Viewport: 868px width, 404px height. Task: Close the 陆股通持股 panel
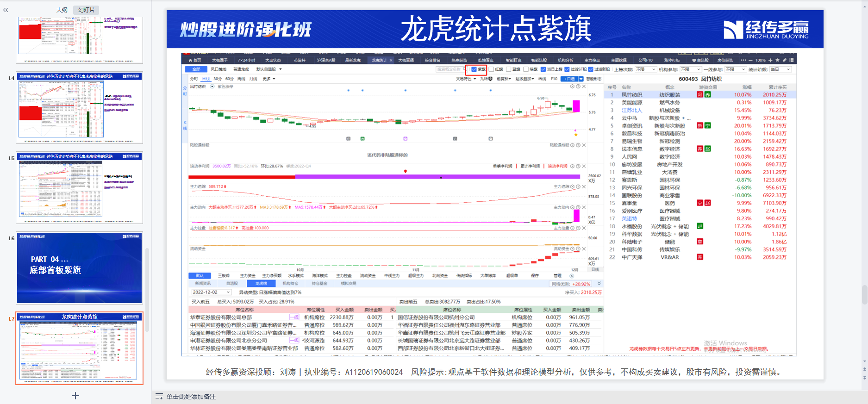click(x=584, y=145)
